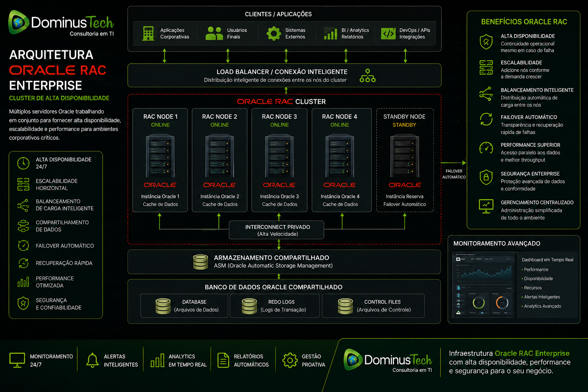Click the Load Balancer network tree icon
The width and height of the screenshot is (588, 392).
tap(367, 75)
